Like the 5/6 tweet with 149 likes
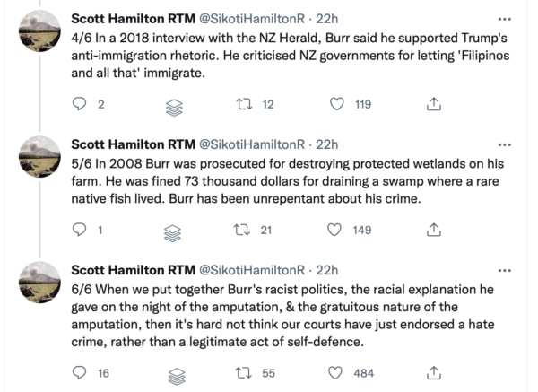The height and width of the screenshot is (392, 538). 337,230
